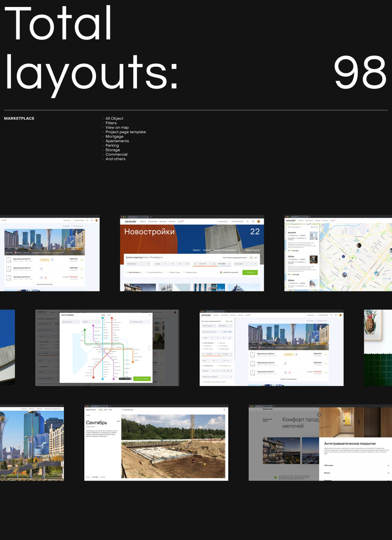Enable the Только апартаменты checkbox
The image size is (392, 540).
(146, 272)
